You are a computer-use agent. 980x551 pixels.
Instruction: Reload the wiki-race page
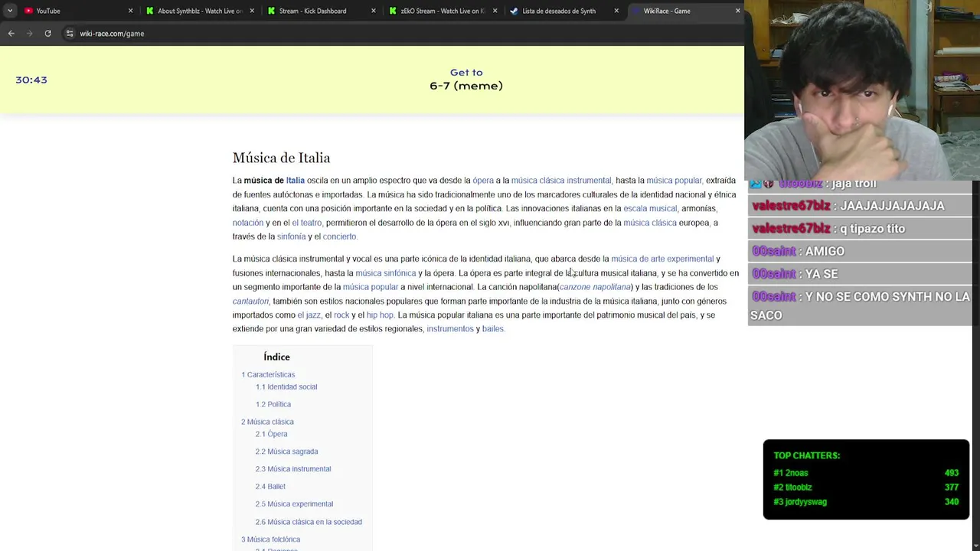[47, 34]
